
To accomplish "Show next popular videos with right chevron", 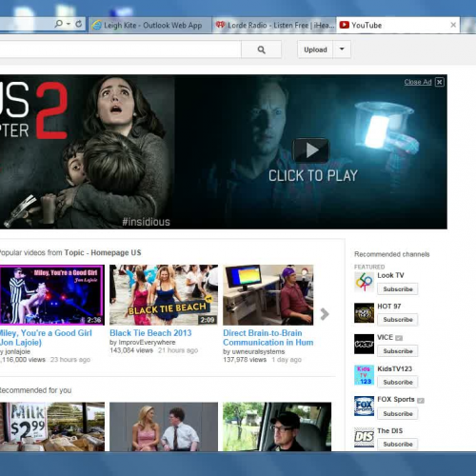I will point(325,314).
